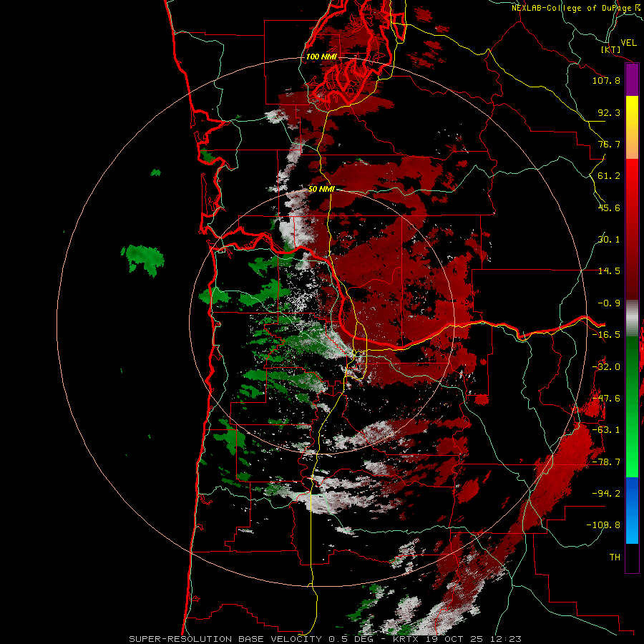Click the -47.6 legend value
The width and height of the screenshot is (644, 644).
[x=606, y=399]
